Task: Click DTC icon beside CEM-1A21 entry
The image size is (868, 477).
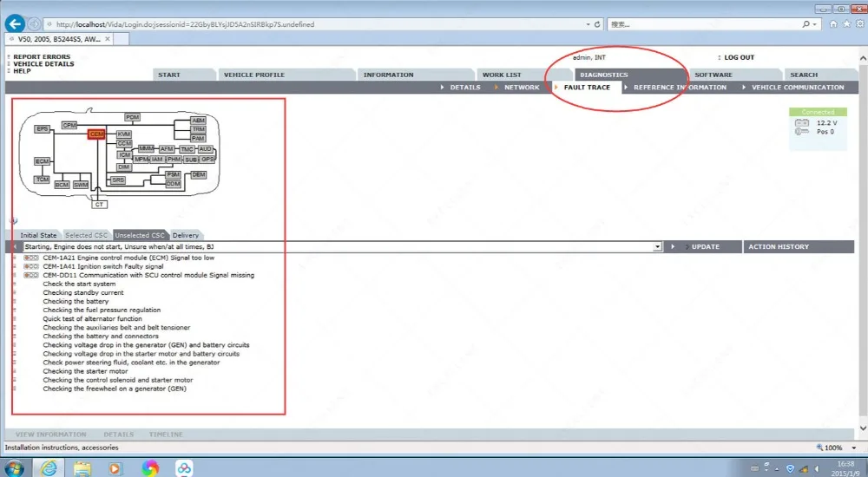Action: pos(31,258)
